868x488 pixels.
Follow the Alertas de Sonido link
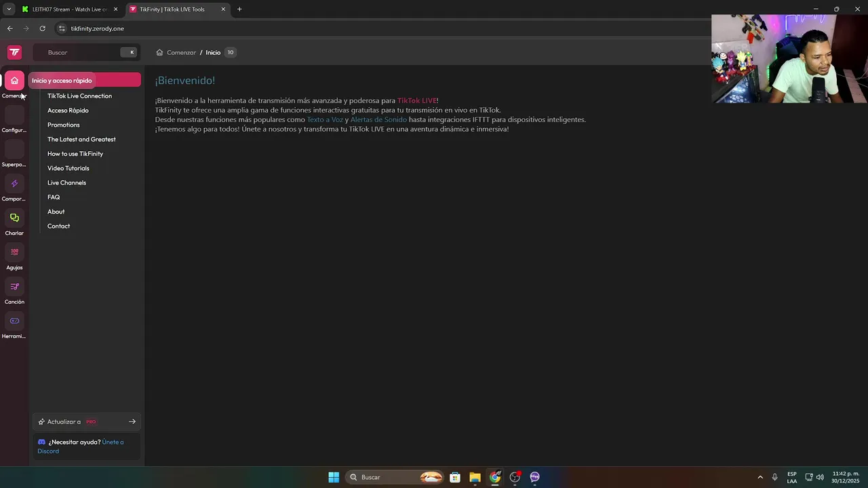click(378, 119)
